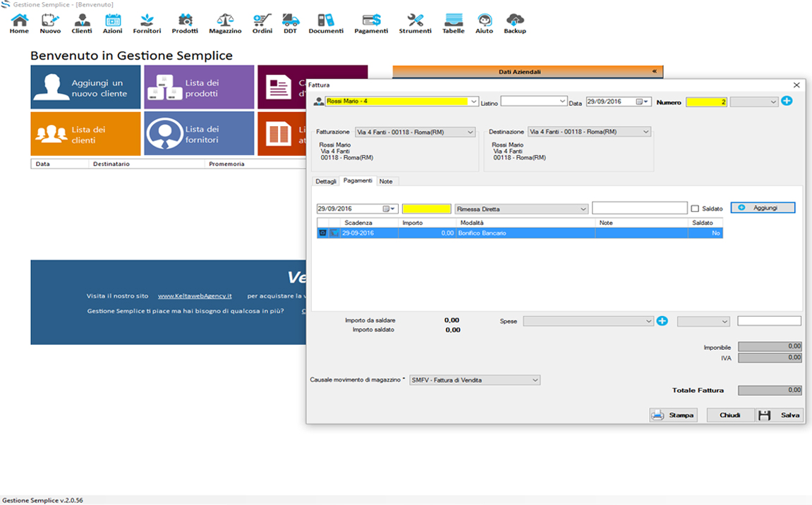Open the Pagamenti toolbar icon
Viewport: 812px width, 505px height.
371,24
